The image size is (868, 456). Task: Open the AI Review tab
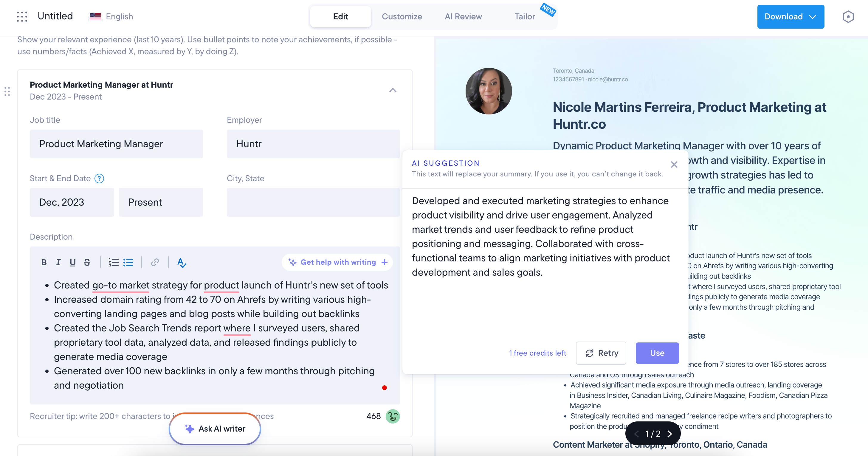pos(463,16)
